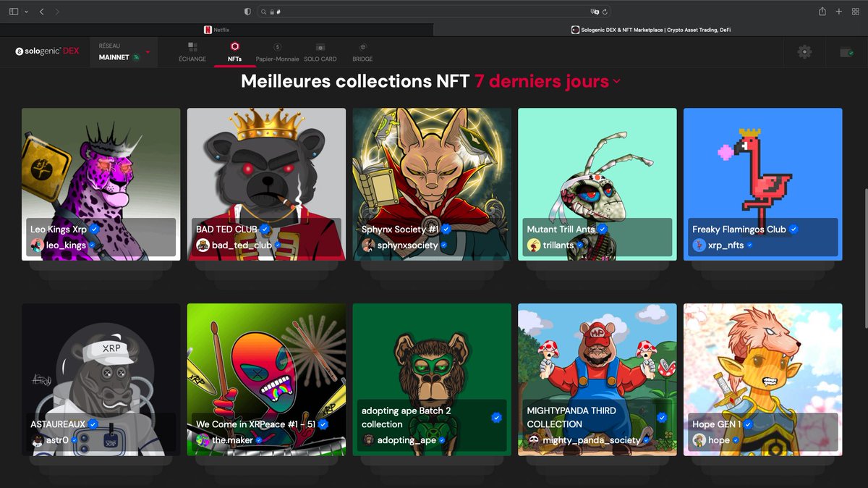Screen dimensions: 868x488
Task: Open the hope creator profile
Action: coord(719,440)
